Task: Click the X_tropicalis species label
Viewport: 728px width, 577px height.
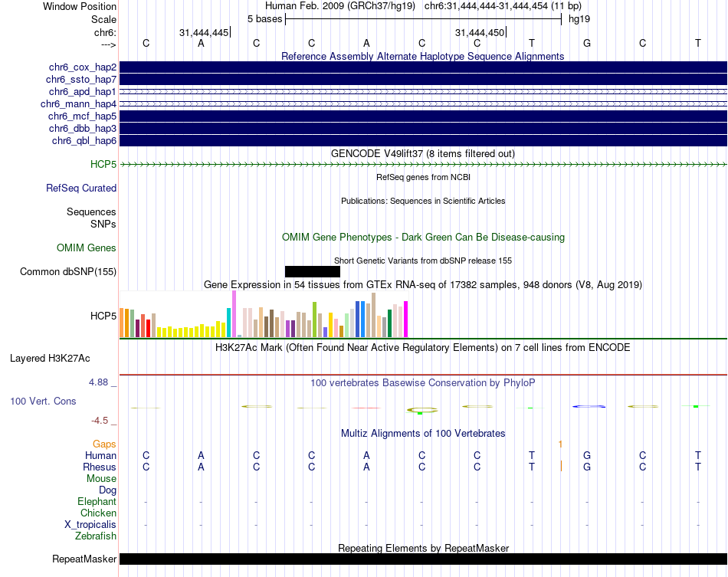Action: coord(90,525)
